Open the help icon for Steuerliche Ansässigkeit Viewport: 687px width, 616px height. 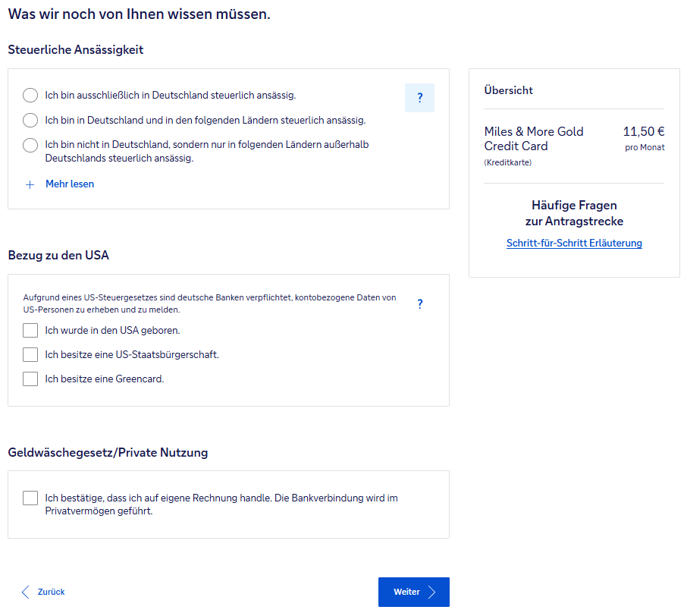tap(419, 98)
